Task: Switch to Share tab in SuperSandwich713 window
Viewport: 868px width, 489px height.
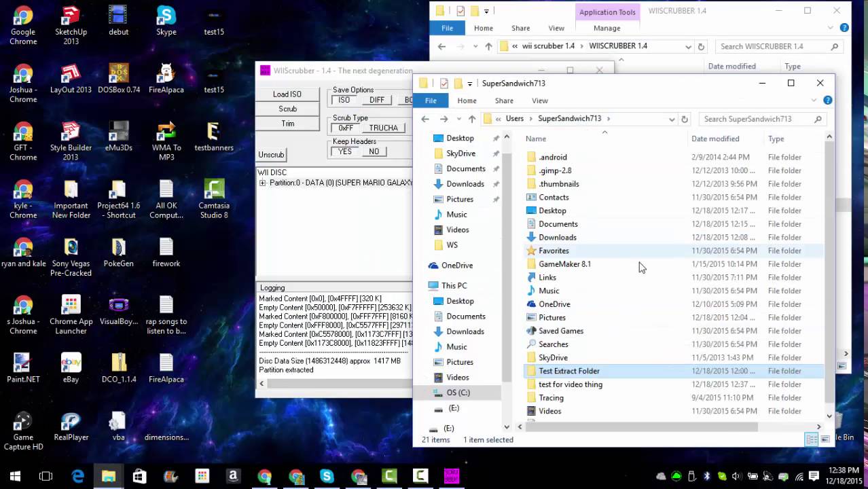Action: [504, 101]
